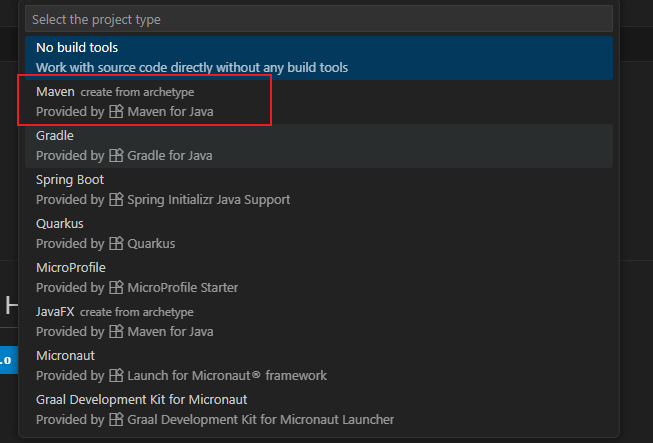
Task: Click 'Spring Initializr Java Support' provider text
Action: point(209,200)
